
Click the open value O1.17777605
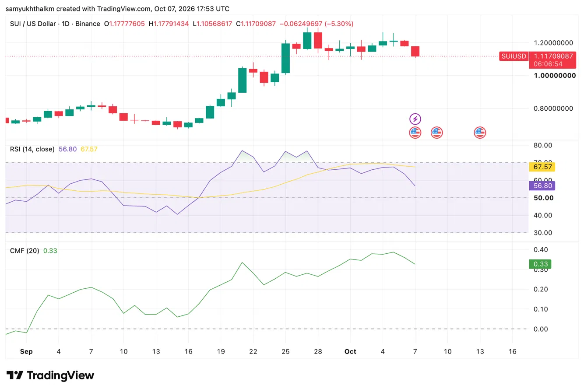click(124, 24)
